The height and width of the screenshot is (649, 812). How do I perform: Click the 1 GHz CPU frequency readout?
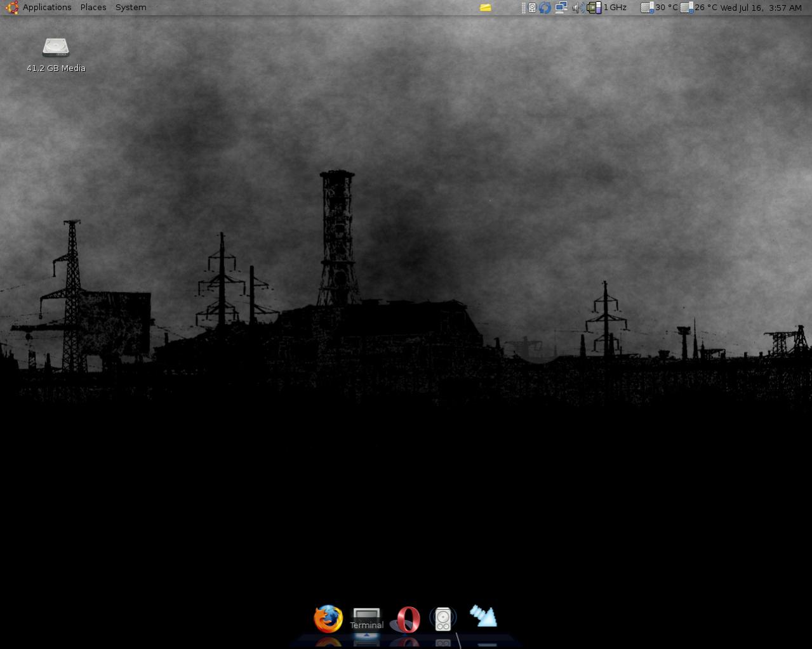[615, 8]
